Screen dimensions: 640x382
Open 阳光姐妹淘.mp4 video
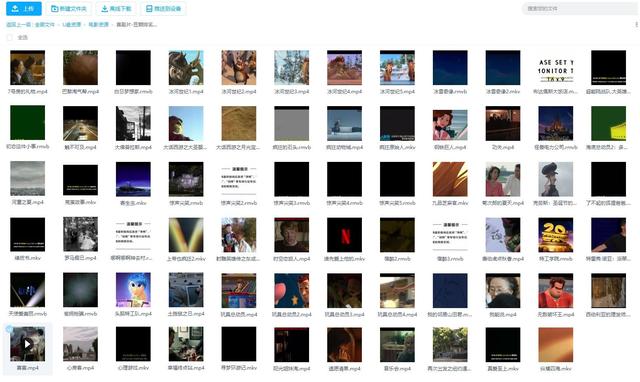tap(291, 344)
